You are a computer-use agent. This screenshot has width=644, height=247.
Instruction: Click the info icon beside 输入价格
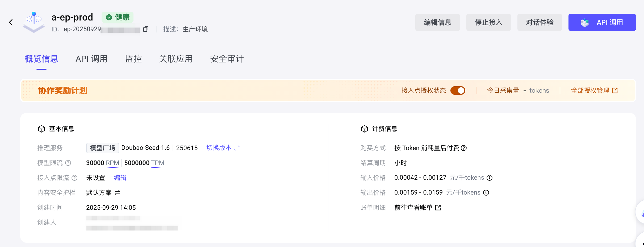coord(490,178)
